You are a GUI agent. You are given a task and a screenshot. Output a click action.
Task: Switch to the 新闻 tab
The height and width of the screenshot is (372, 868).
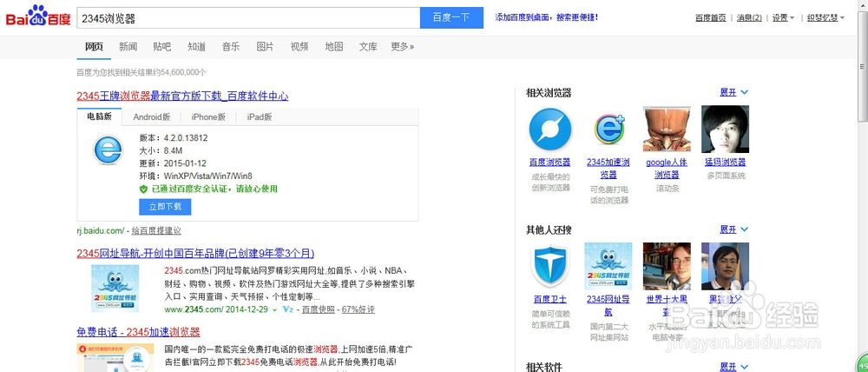128,47
